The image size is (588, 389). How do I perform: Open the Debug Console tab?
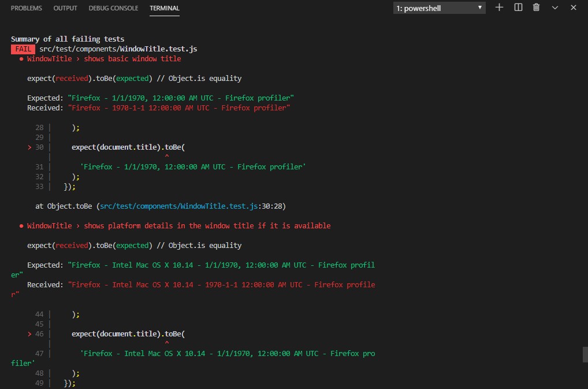point(113,8)
